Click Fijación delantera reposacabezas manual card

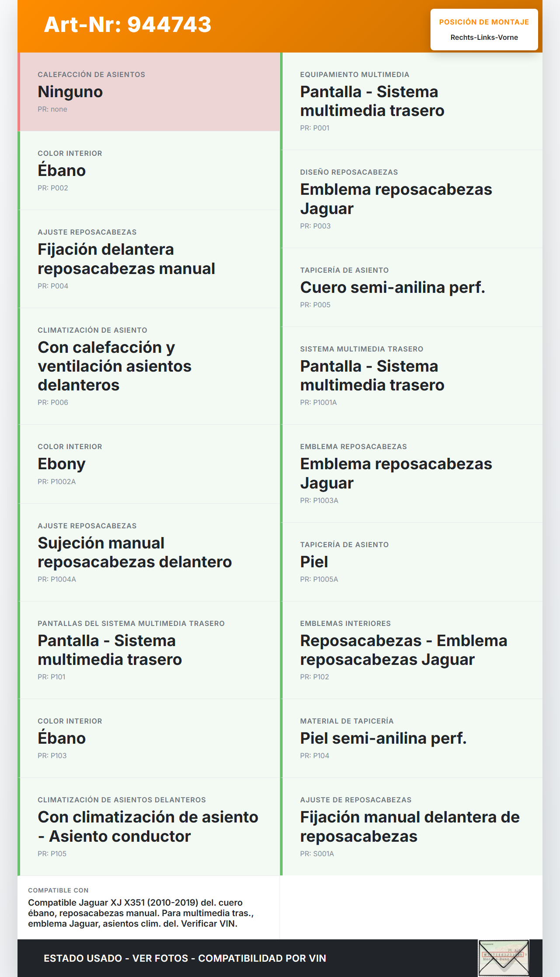click(149, 259)
